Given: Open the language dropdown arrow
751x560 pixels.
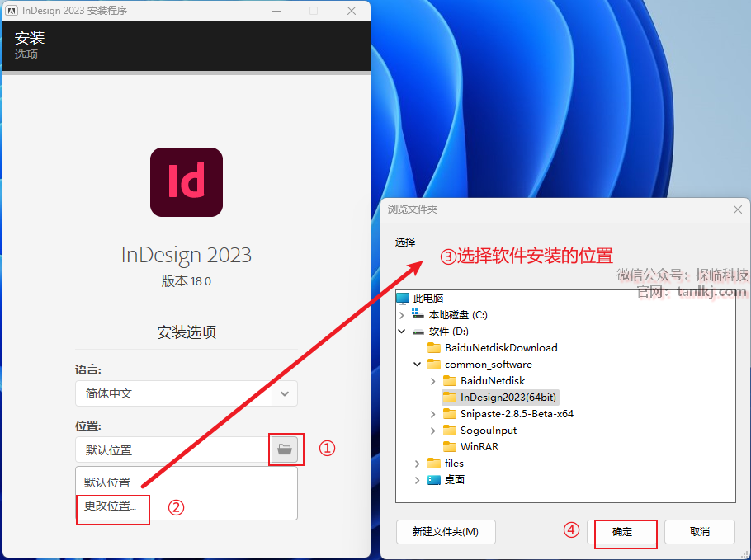Looking at the screenshot, I should (285, 393).
